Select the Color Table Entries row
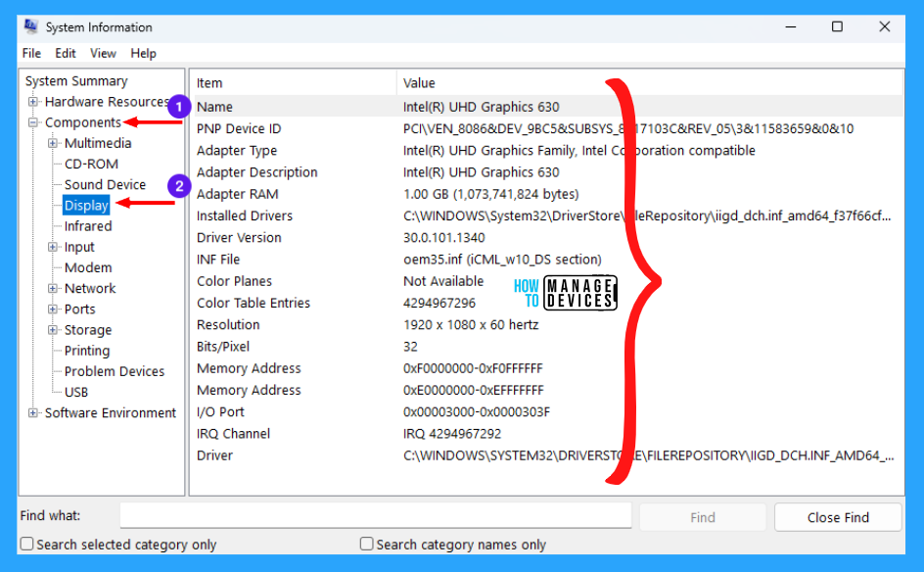 [x=548, y=303]
